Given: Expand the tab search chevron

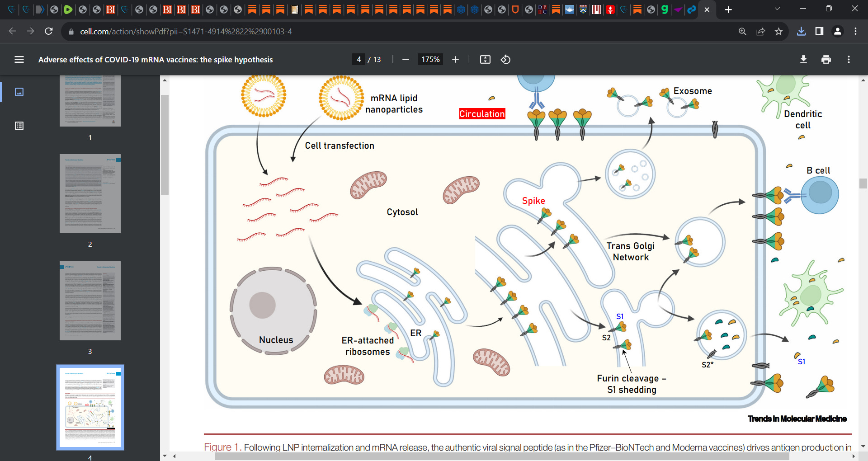Looking at the screenshot, I should 777,8.
